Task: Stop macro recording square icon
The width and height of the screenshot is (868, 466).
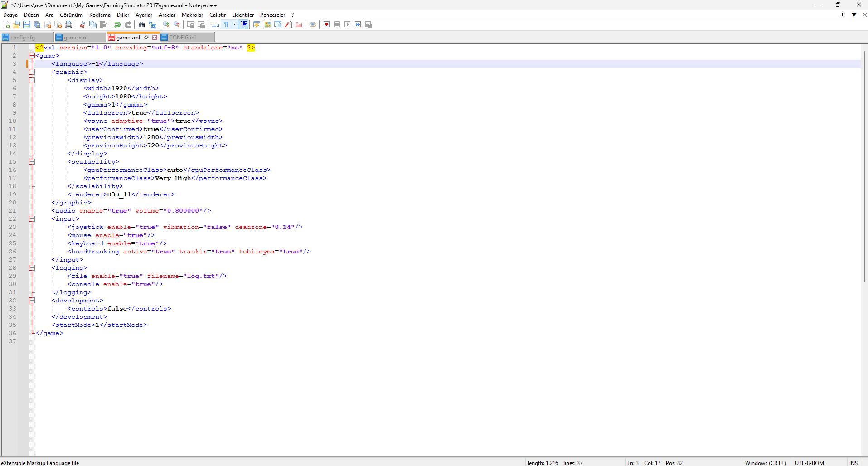Action: [337, 24]
